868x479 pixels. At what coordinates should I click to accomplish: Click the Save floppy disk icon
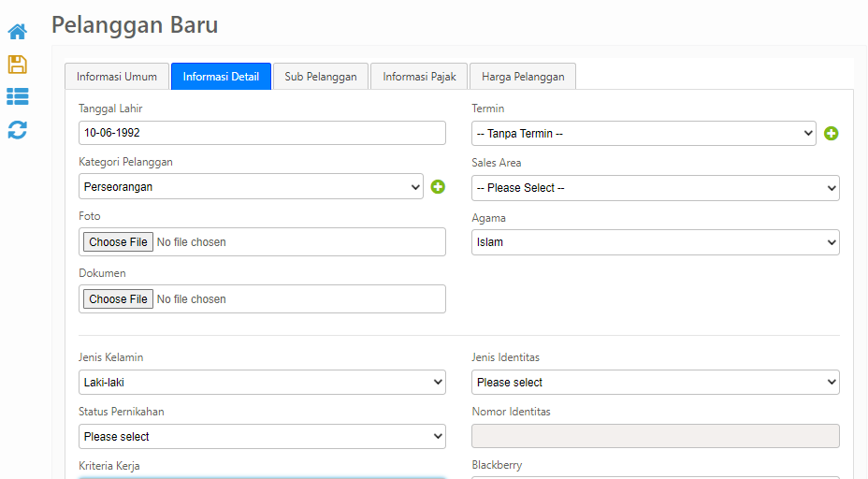pos(17,65)
